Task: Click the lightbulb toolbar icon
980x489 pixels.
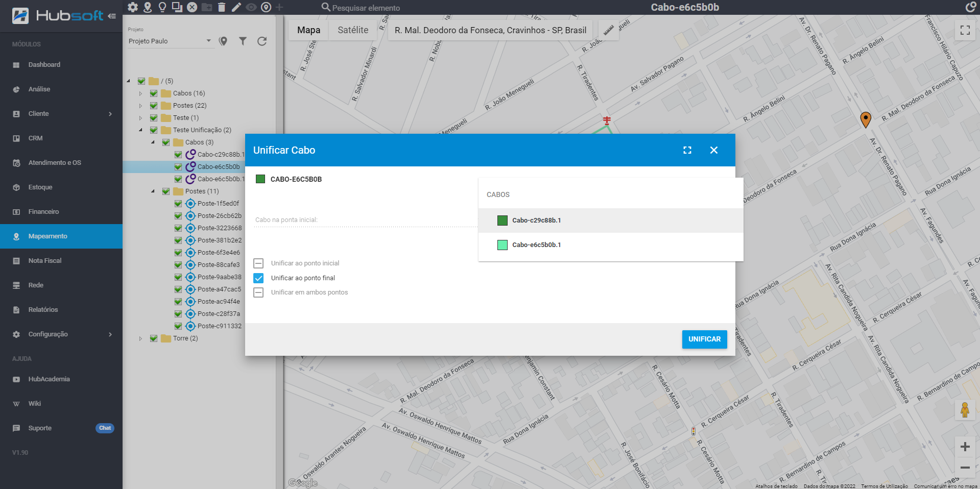Action: pos(162,7)
